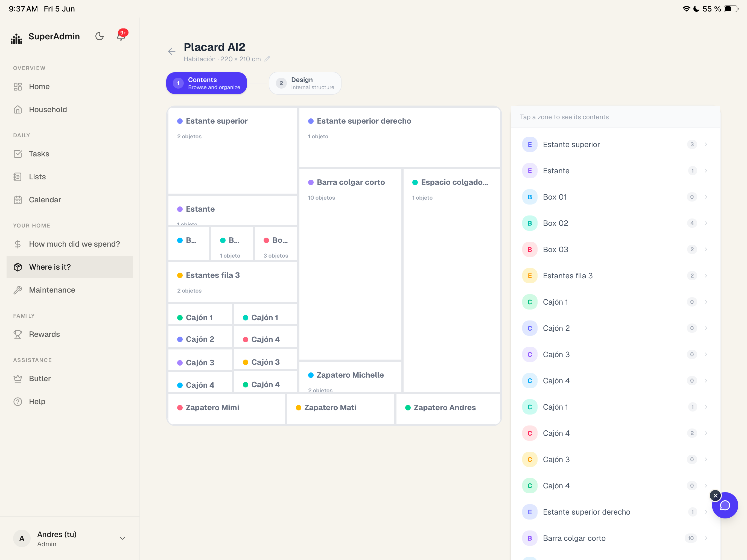Click Estantes fila 3 letter badge
Viewport: 747px width, 560px height.
click(530, 276)
